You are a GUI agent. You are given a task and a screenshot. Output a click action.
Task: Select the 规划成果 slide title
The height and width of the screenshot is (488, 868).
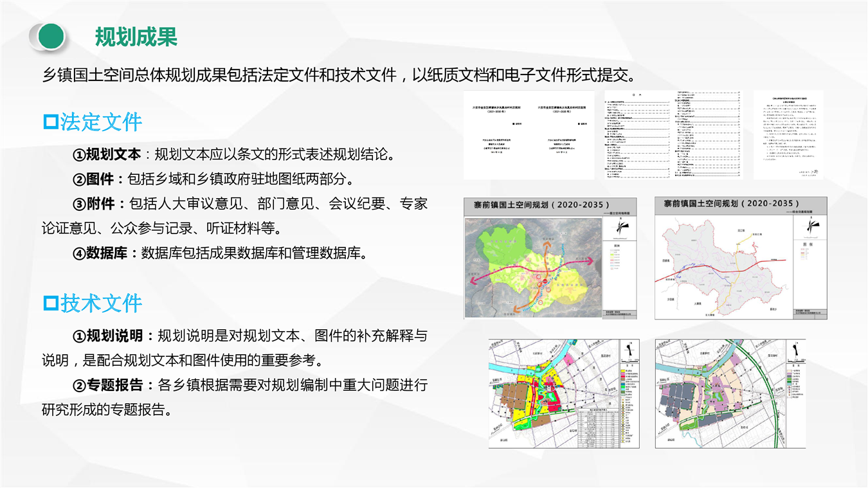[136, 37]
